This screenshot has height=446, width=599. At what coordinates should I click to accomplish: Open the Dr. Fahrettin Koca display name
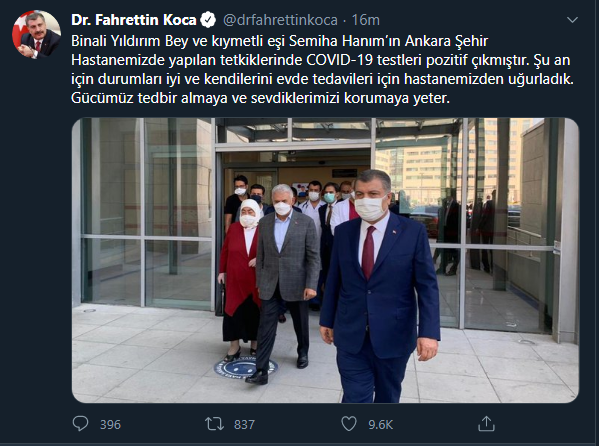134,20
